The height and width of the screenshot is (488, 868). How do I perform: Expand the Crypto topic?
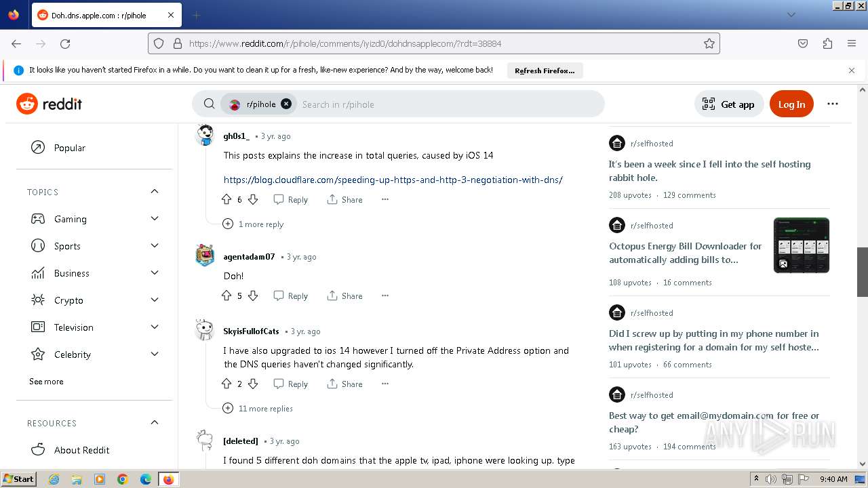tap(155, 300)
